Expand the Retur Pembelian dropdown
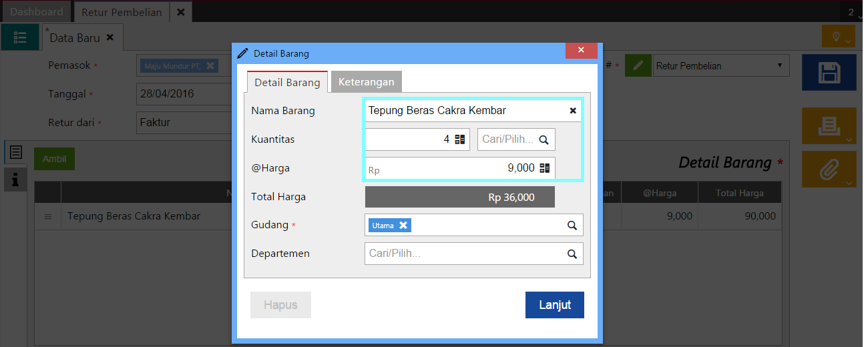 click(x=721, y=65)
